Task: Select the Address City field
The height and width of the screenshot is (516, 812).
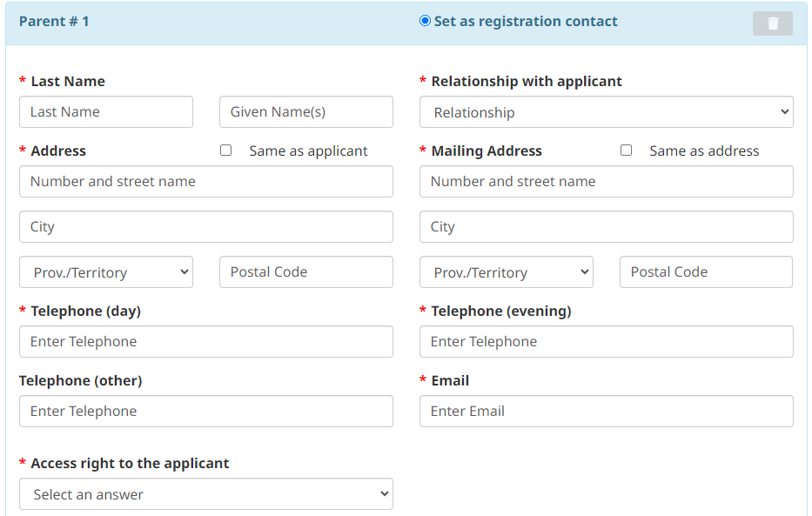Action: click(x=206, y=227)
